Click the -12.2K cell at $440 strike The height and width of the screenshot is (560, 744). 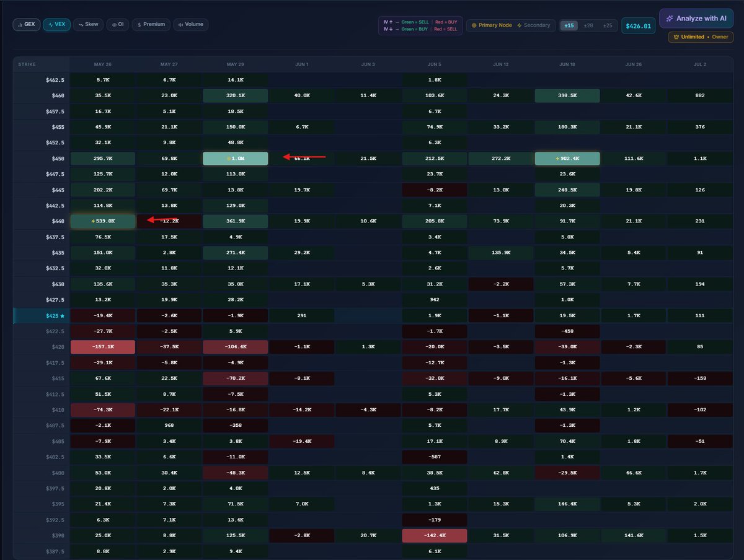169,221
